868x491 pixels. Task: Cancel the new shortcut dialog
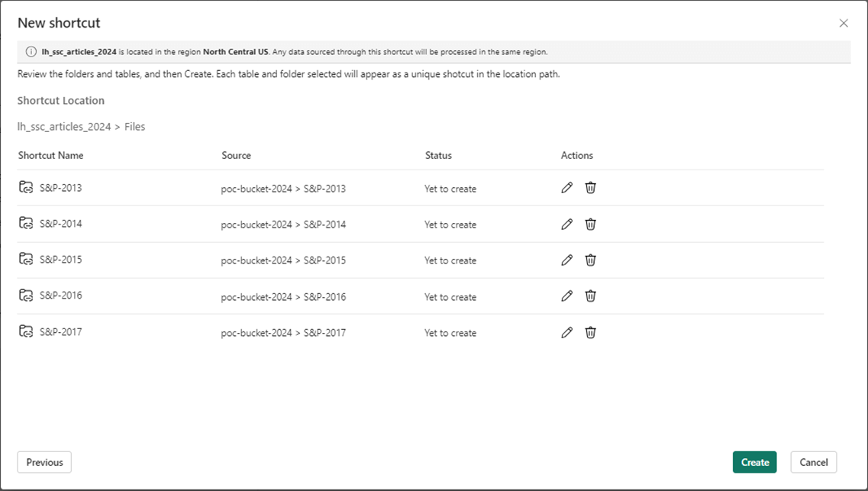coord(814,462)
